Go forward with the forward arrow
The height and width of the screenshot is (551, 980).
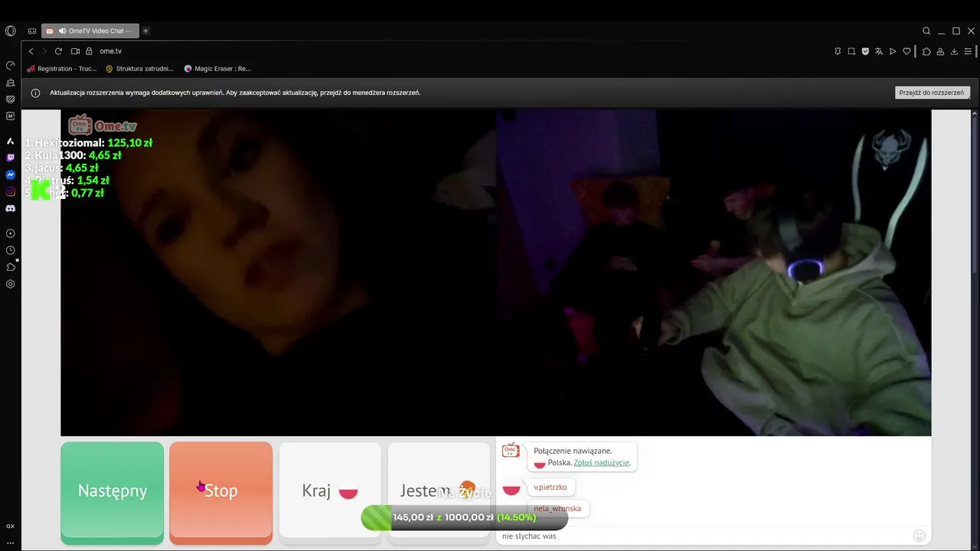pyautogui.click(x=44, y=51)
